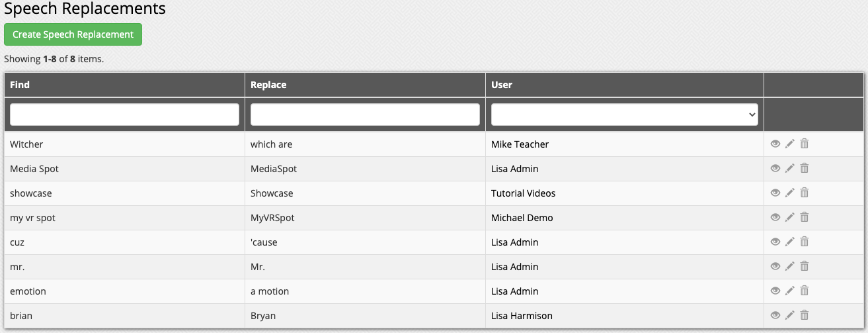Delete the my vr spot replacement
The image size is (868, 333).
pos(805,217)
